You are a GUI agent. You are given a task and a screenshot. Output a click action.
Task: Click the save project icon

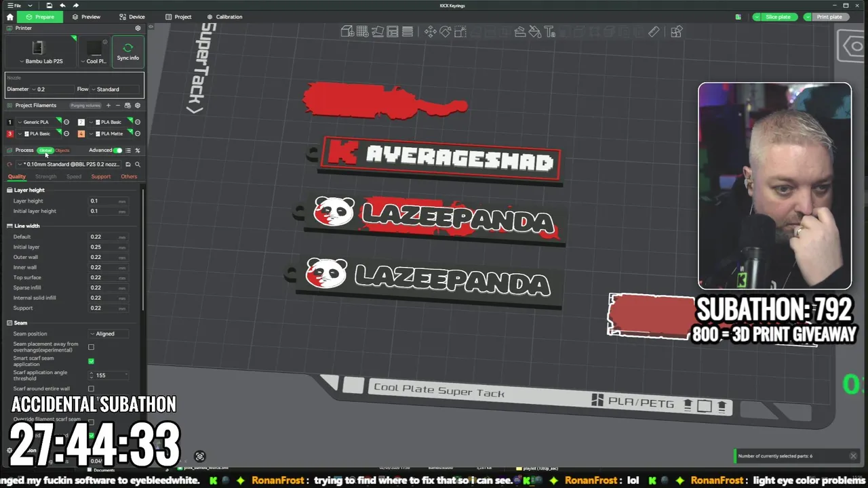(x=50, y=5)
